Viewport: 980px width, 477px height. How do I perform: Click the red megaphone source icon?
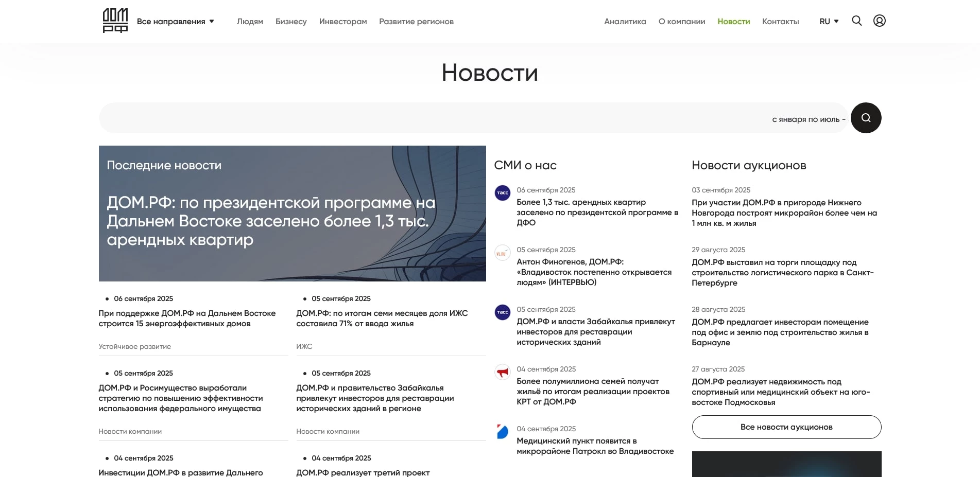coord(502,373)
